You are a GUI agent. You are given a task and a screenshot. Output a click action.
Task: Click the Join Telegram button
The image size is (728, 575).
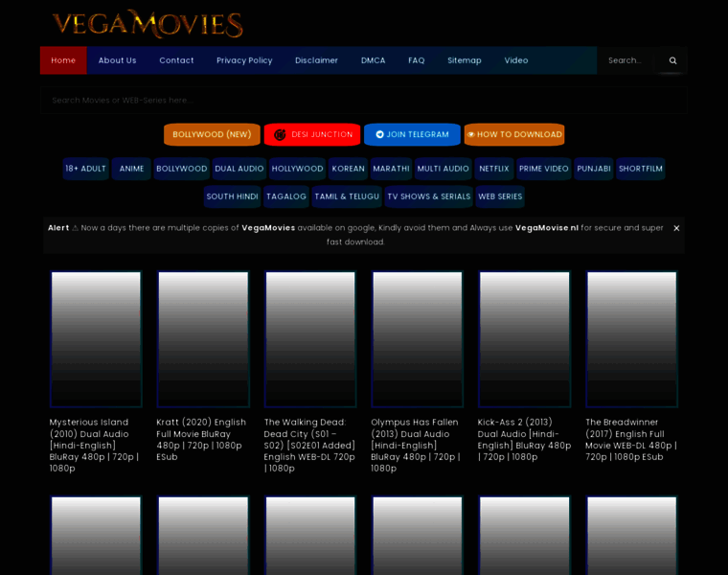click(412, 134)
